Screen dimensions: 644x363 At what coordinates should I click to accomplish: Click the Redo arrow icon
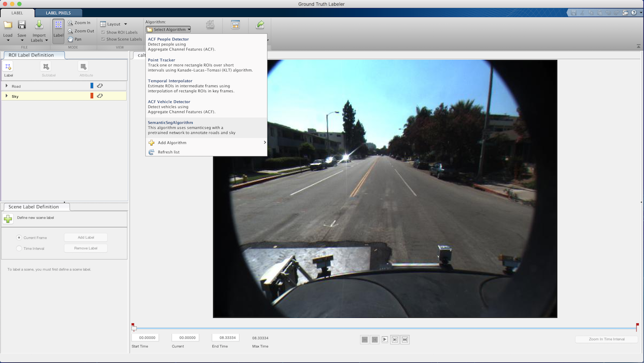(x=616, y=13)
